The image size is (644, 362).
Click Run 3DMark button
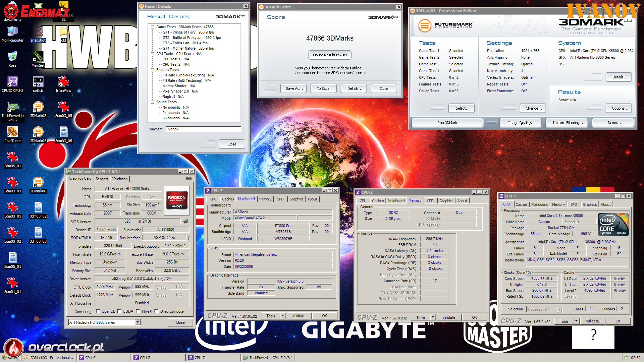click(x=447, y=123)
